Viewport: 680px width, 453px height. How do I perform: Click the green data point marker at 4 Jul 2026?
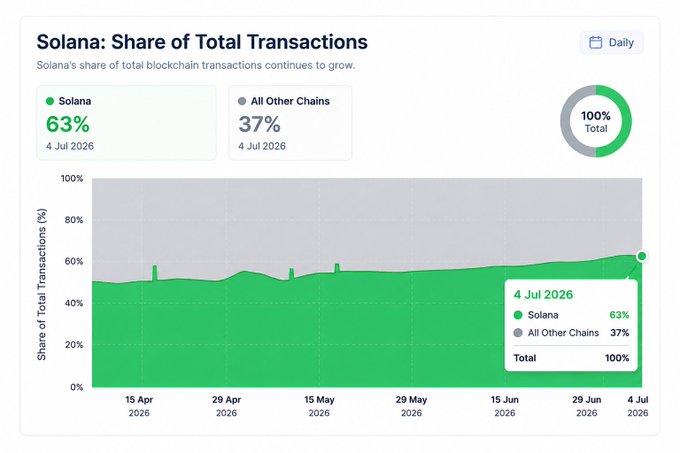[642, 256]
